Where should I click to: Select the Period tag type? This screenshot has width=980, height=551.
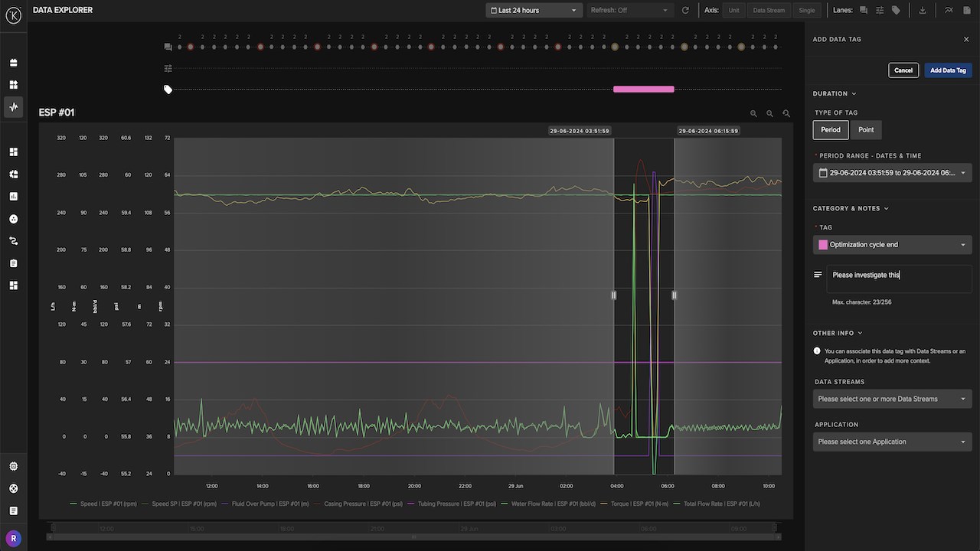(x=831, y=130)
